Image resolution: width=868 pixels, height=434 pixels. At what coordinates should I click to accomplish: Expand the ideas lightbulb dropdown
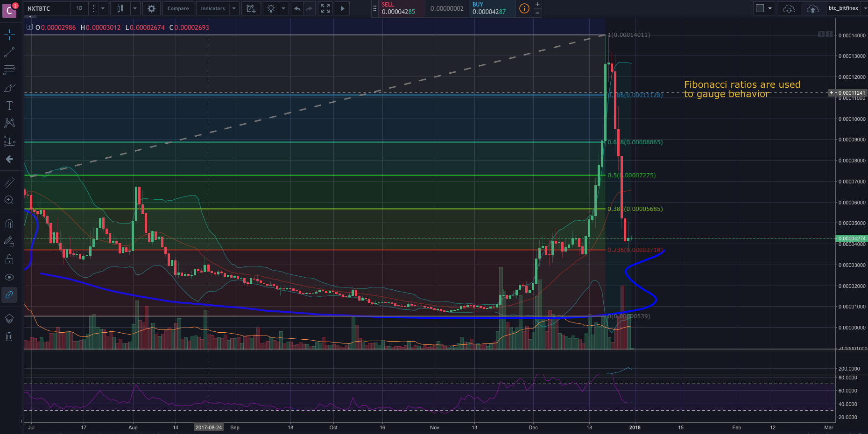coord(283,8)
